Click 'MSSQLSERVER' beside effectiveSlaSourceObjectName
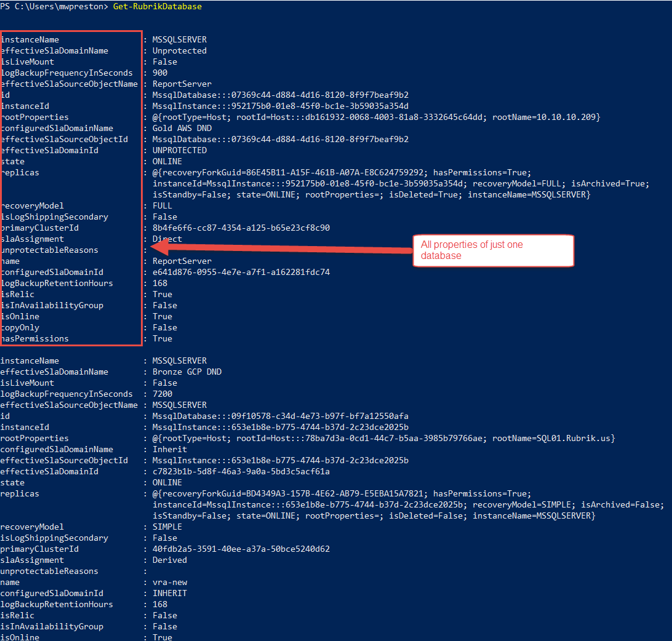672x641 pixels. 180,405
